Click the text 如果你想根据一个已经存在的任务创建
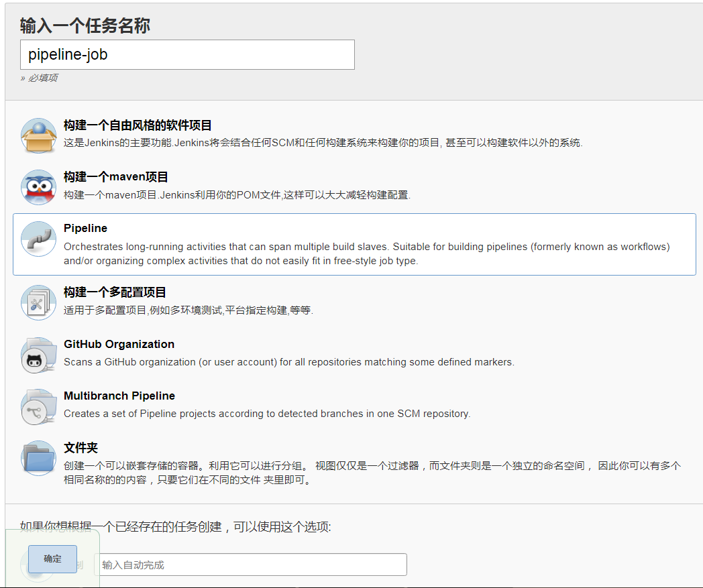The image size is (703, 588). tap(175, 527)
